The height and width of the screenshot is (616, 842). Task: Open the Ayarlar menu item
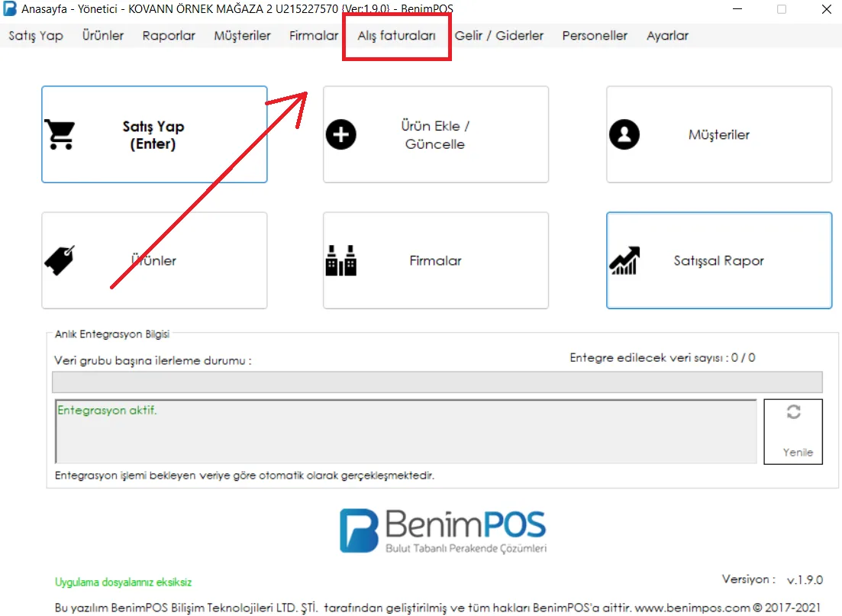667,35
